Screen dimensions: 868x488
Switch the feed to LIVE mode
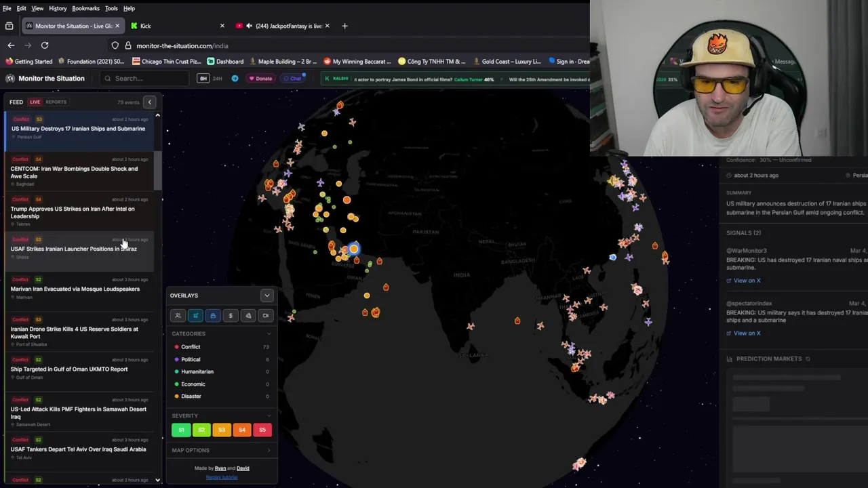(35, 102)
